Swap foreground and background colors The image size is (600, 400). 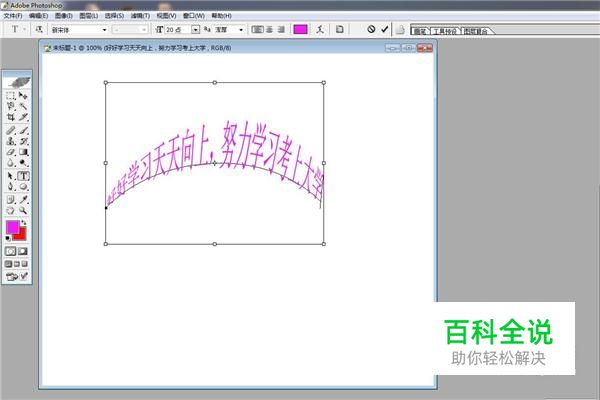pyautogui.click(x=24, y=222)
